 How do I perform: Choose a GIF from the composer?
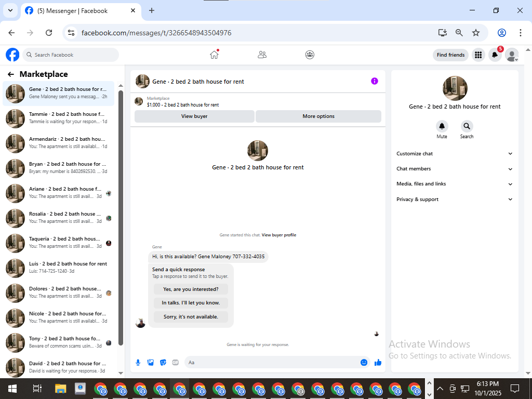click(x=176, y=362)
